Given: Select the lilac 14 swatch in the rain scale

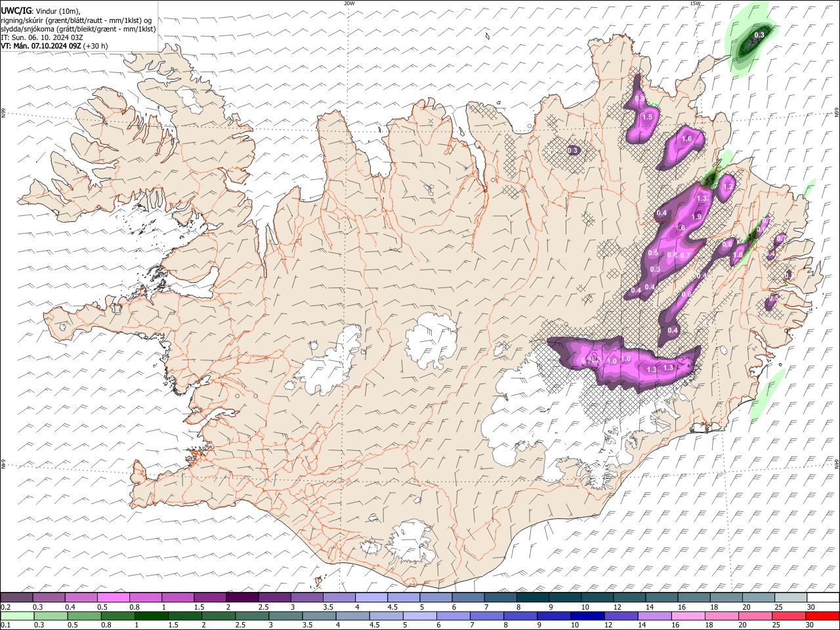Looking at the screenshot, I should pos(654,616).
